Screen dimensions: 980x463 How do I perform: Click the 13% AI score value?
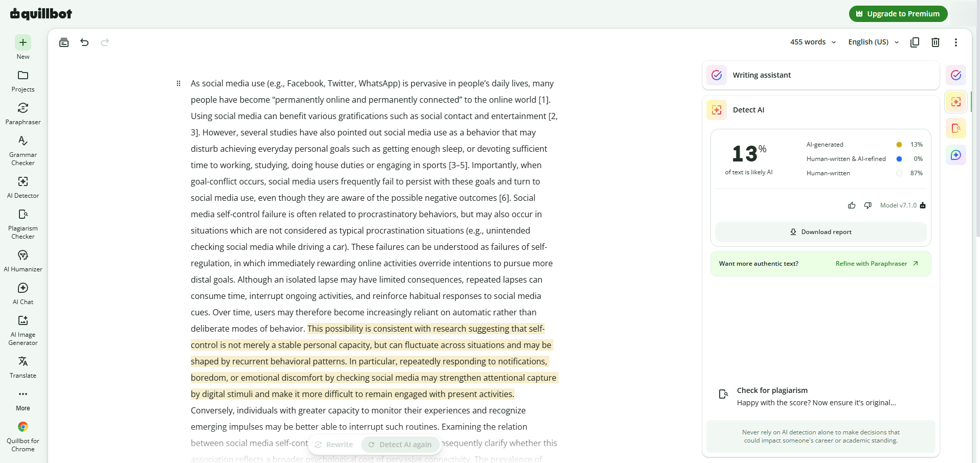coord(749,153)
